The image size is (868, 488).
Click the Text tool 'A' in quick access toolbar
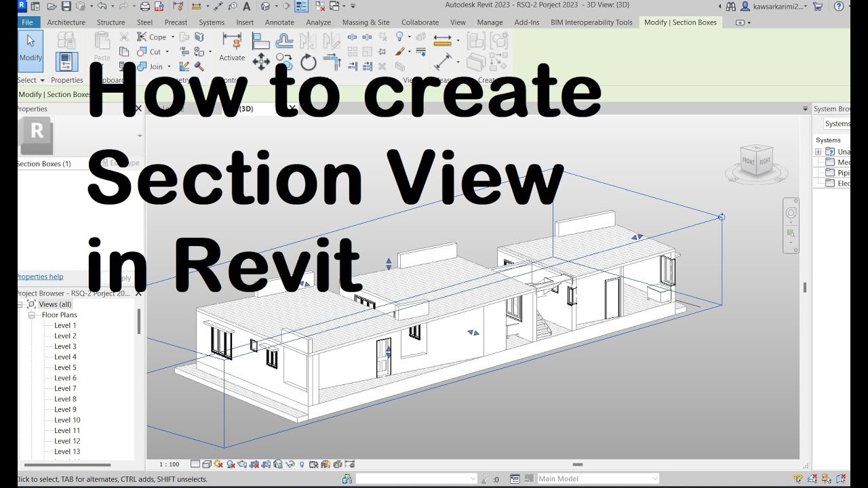tap(247, 6)
